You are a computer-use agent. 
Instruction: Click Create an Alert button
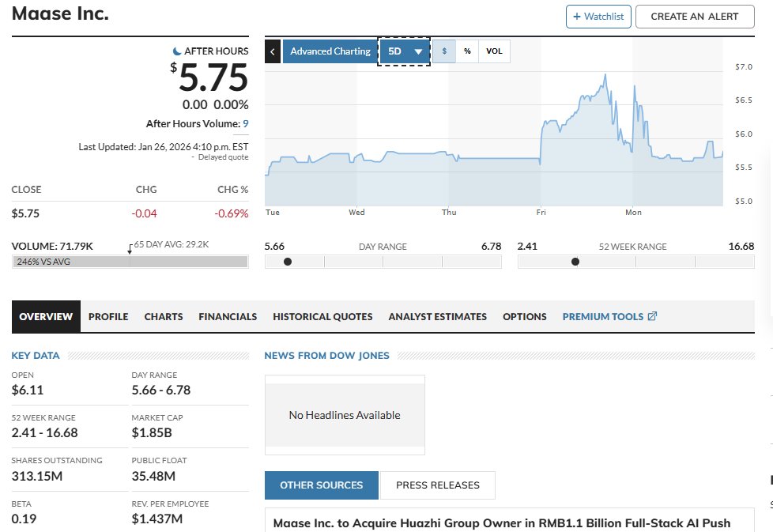tap(695, 17)
